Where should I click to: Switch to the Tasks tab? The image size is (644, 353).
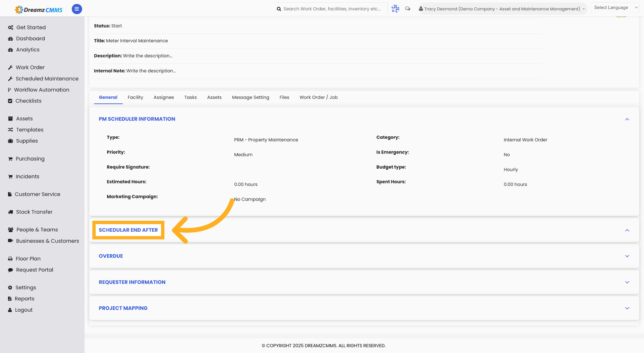[191, 97]
